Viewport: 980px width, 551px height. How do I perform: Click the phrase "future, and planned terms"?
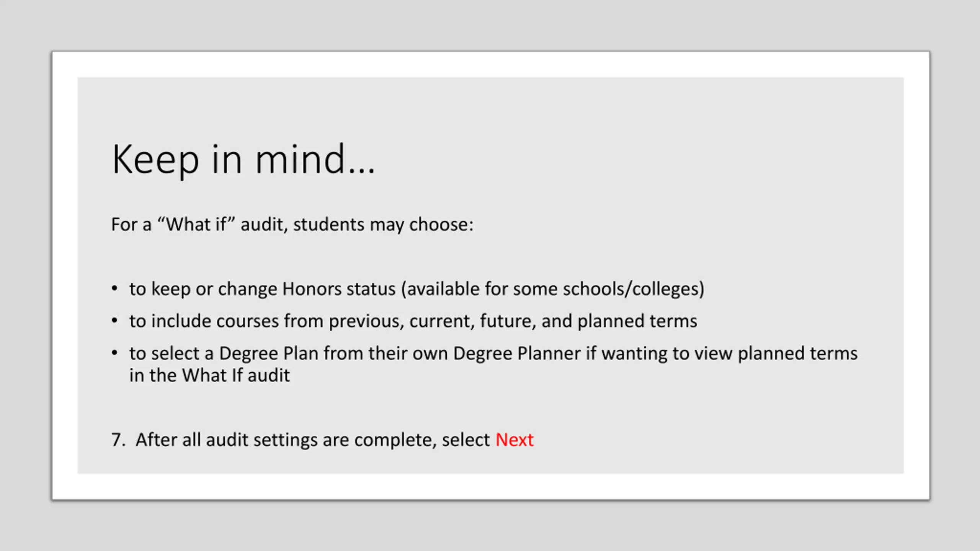[x=589, y=321]
